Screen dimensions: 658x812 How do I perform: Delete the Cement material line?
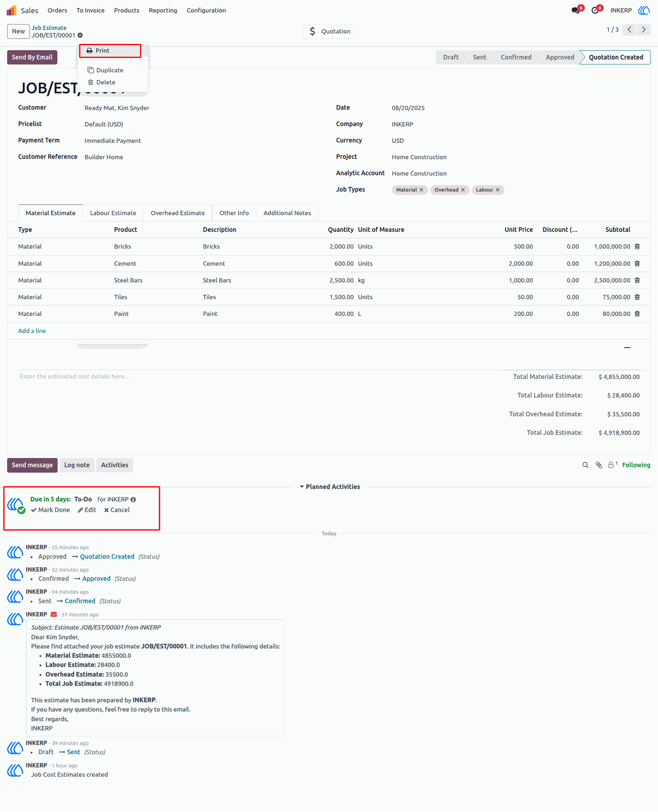coord(637,263)
